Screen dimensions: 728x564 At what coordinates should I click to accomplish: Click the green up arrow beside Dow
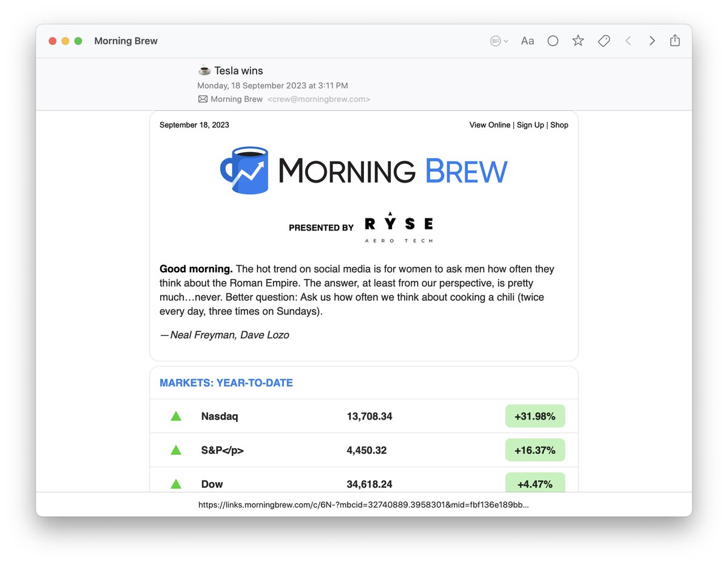tap(176, 484)
